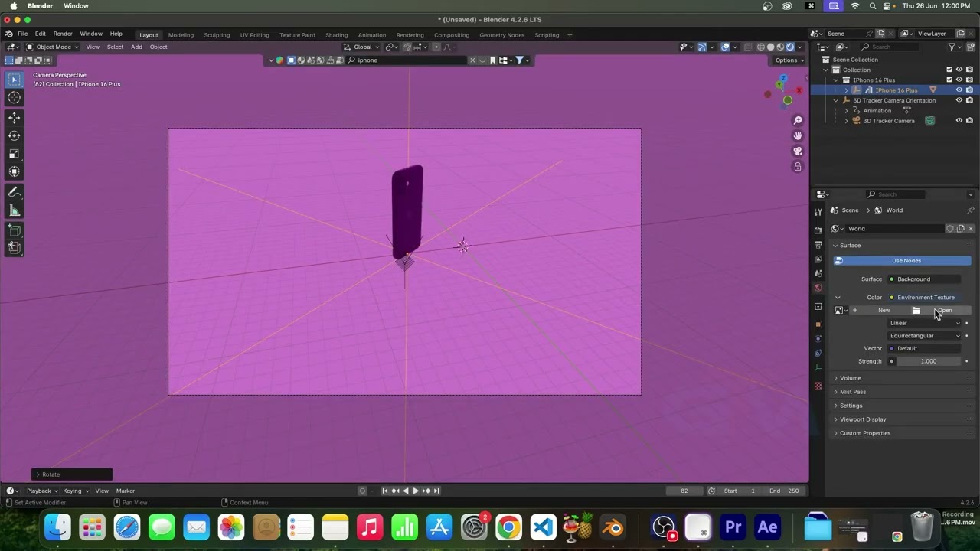980x551 pixels.
Task: Open the Scene properties tab
Action: (x=818, y=274)
